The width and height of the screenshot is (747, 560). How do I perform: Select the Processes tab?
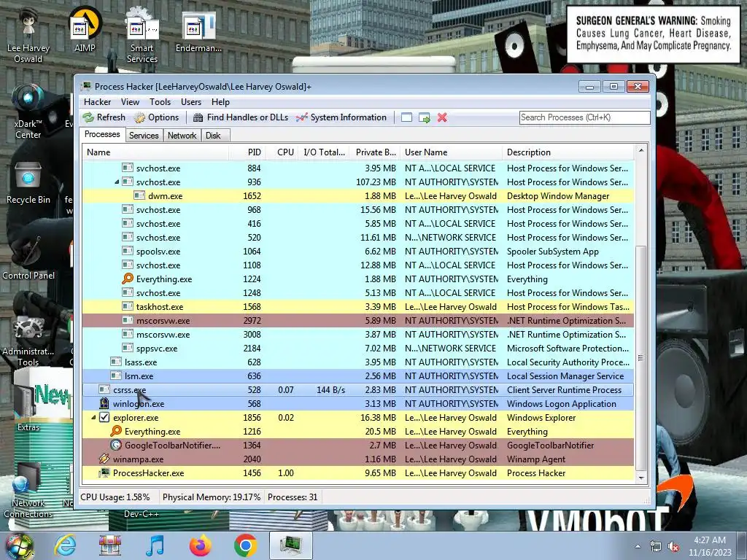tap(102, 134)
